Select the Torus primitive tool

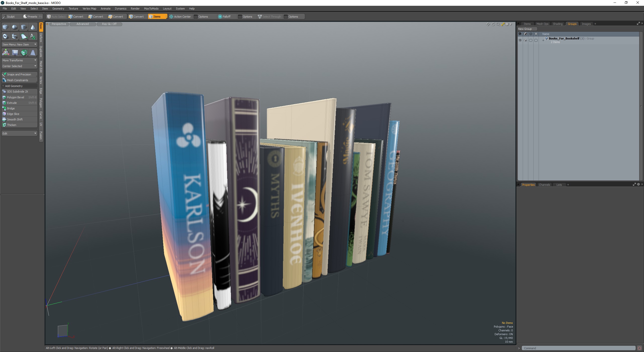coord(5,36)
